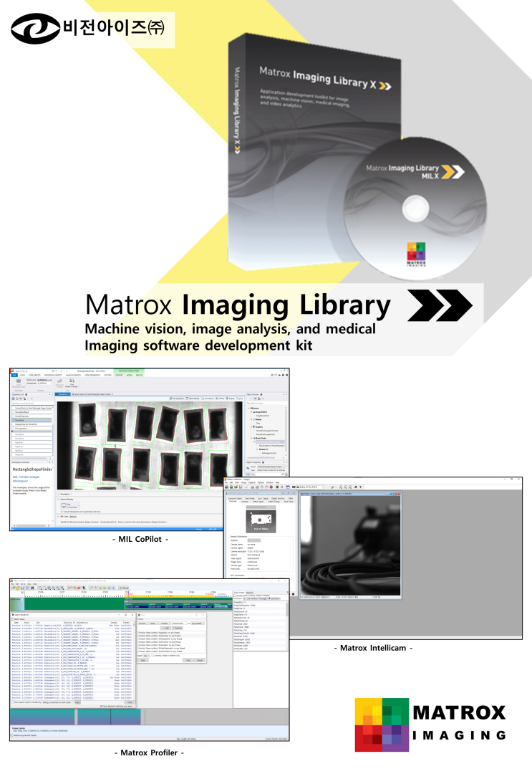
Task: Collapse Model Finder node in Object Browser
Action: (251, 438)
